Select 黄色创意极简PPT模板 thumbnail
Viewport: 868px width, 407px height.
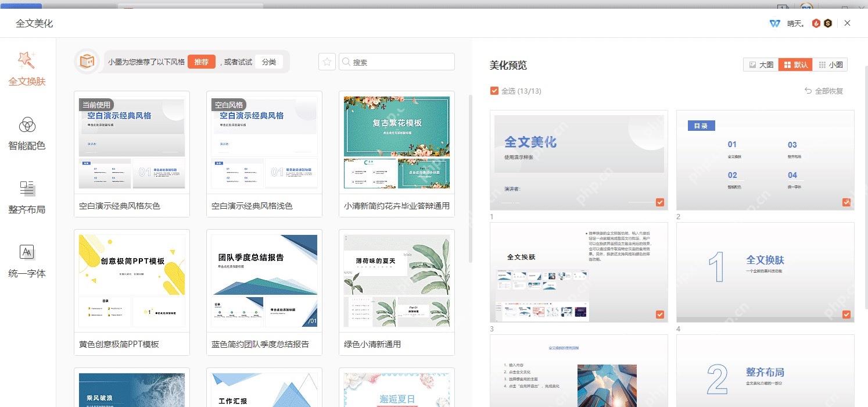point(132,281)
